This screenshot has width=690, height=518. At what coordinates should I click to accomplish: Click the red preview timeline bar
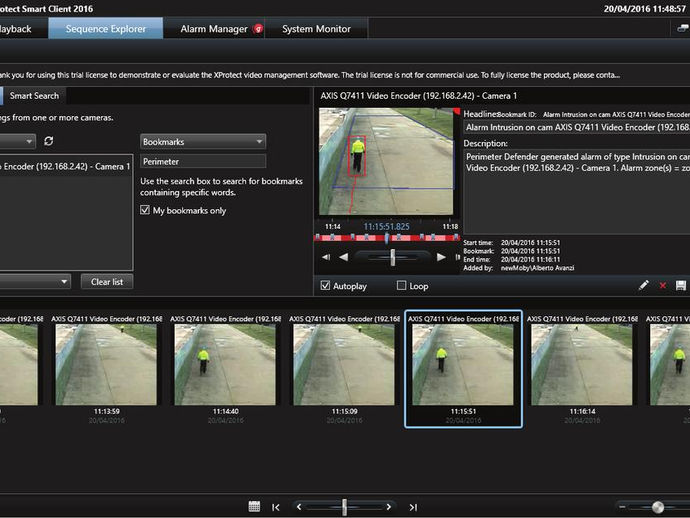(x=387, y=238)
